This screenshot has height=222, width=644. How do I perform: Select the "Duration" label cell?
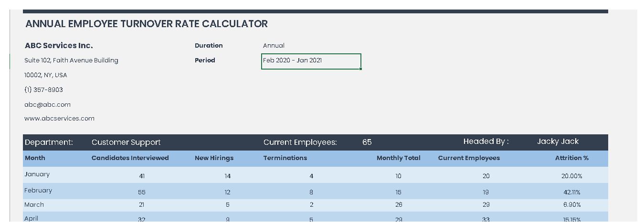pyautogui.click(x=209, y=46)
